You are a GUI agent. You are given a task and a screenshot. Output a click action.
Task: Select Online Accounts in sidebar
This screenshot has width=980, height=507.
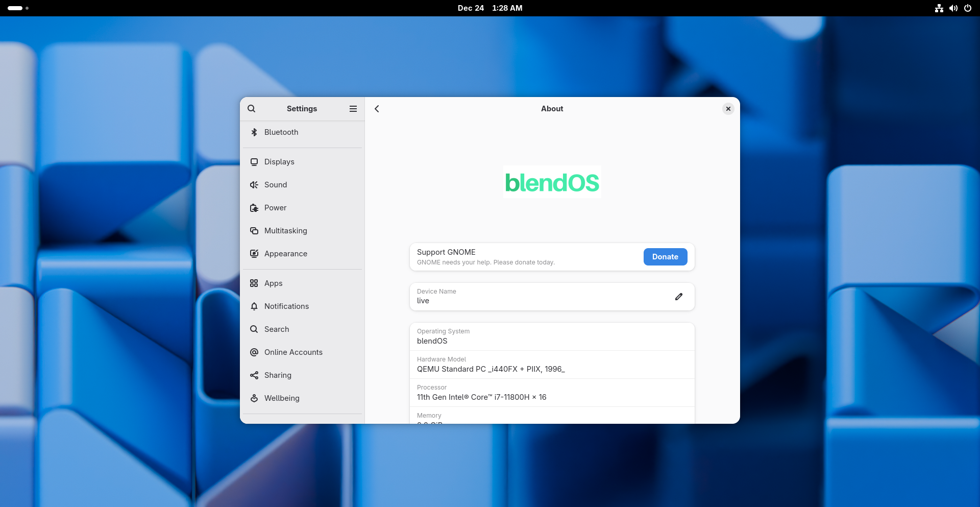[293, 352]
